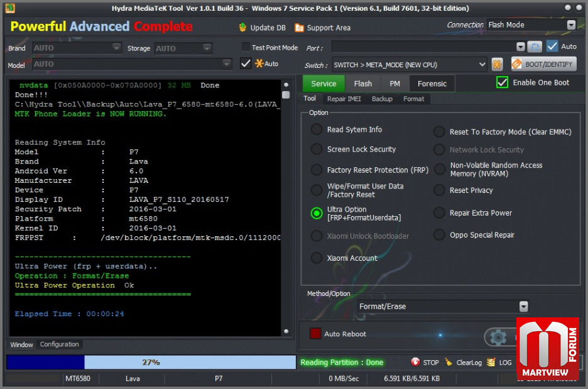Viewport: 588px width, 389px height.
Task: Click the ClearLog broom icon
Action: click(x=449, y=362)
